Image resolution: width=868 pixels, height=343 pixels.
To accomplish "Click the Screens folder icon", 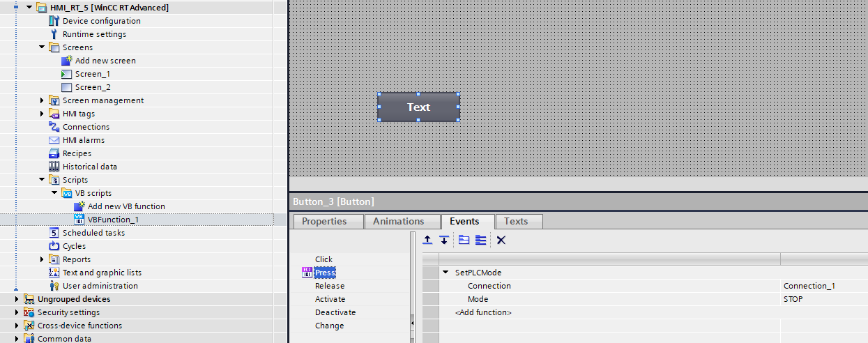I will 54,47.
